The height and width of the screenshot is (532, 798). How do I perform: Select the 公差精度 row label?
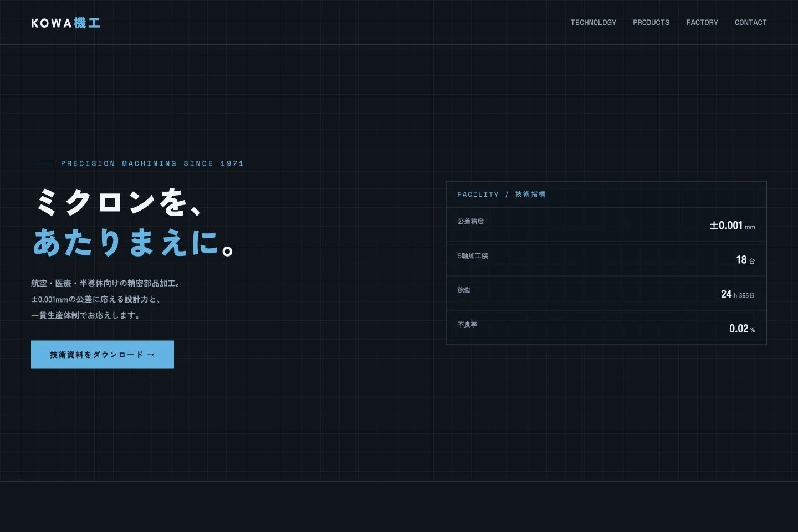[x=470, y=221]
